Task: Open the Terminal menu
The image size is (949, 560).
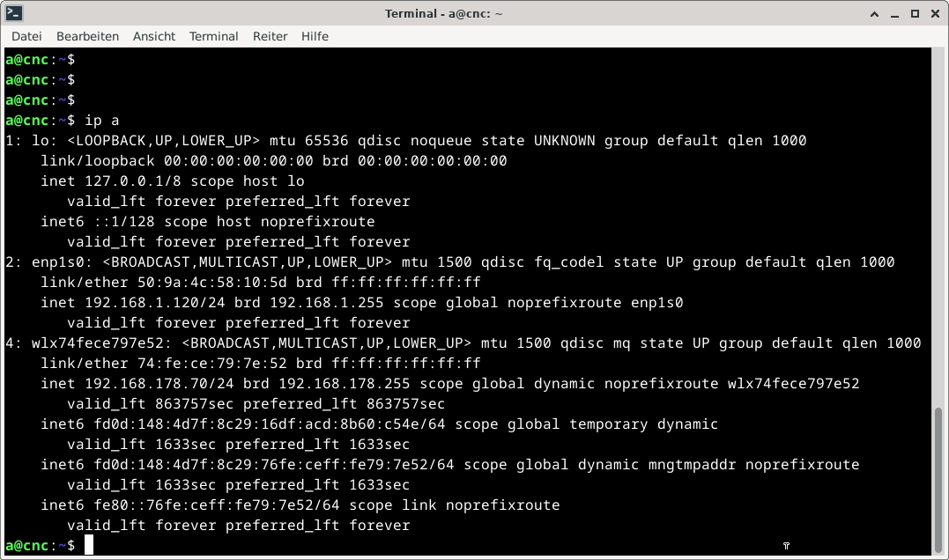Action: point(213,36)
